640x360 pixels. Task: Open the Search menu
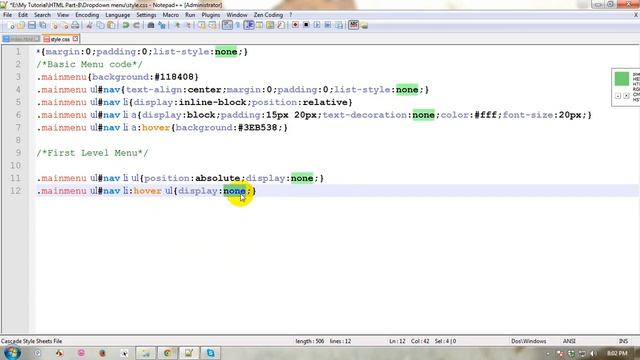click(x=42, y=15)
